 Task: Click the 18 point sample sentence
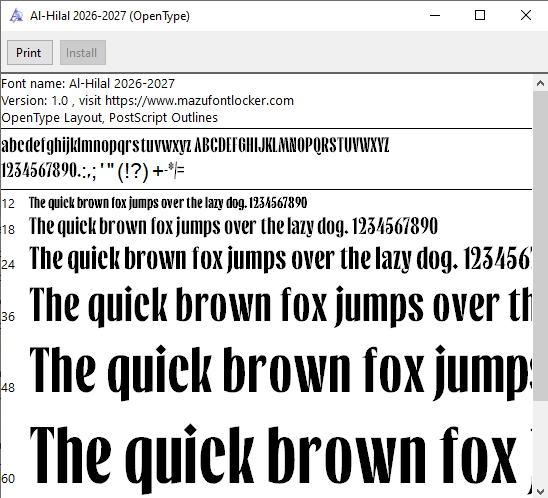click(x=233, y=226)
